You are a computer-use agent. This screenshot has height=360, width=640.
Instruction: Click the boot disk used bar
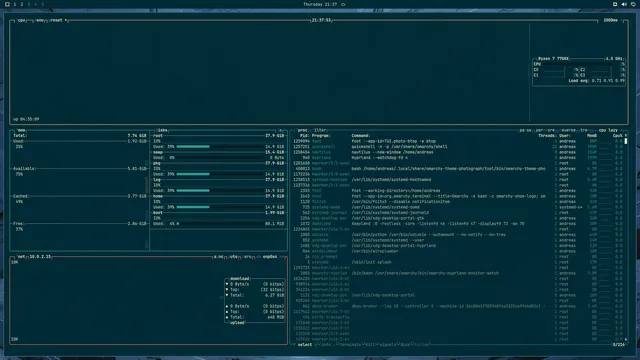[x=220, y=224]
